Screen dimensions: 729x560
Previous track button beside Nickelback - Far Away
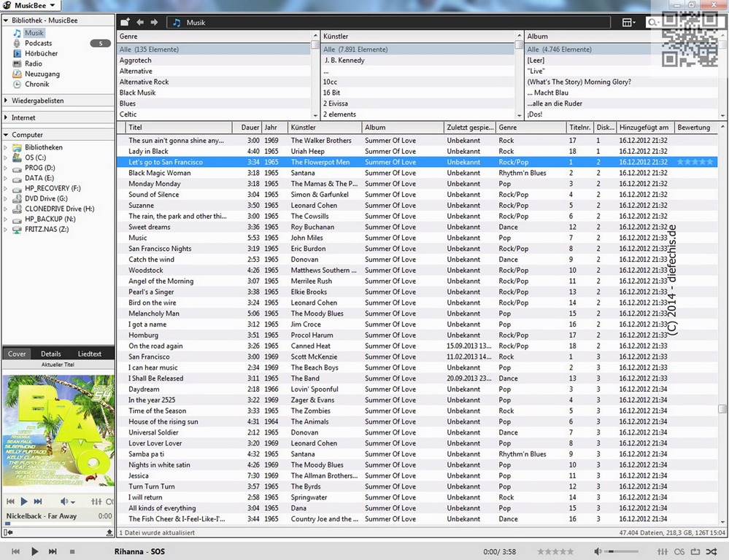[x=10, y=502]
